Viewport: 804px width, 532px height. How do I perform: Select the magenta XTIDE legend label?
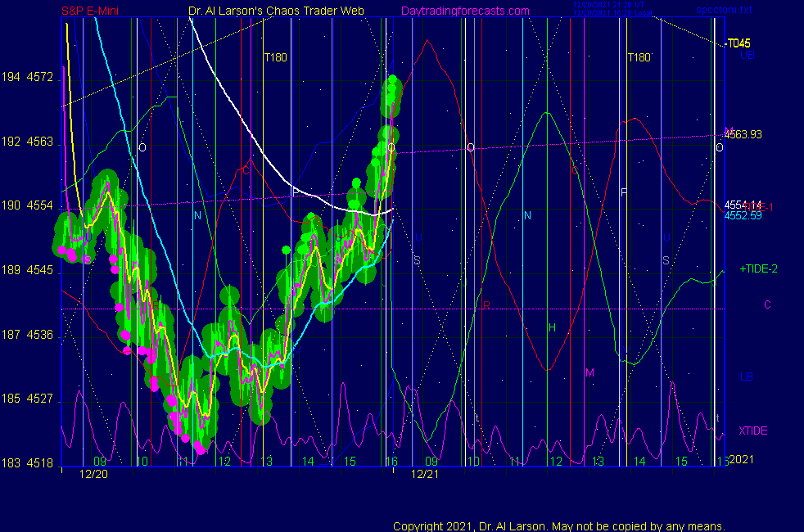click(752, 431)
